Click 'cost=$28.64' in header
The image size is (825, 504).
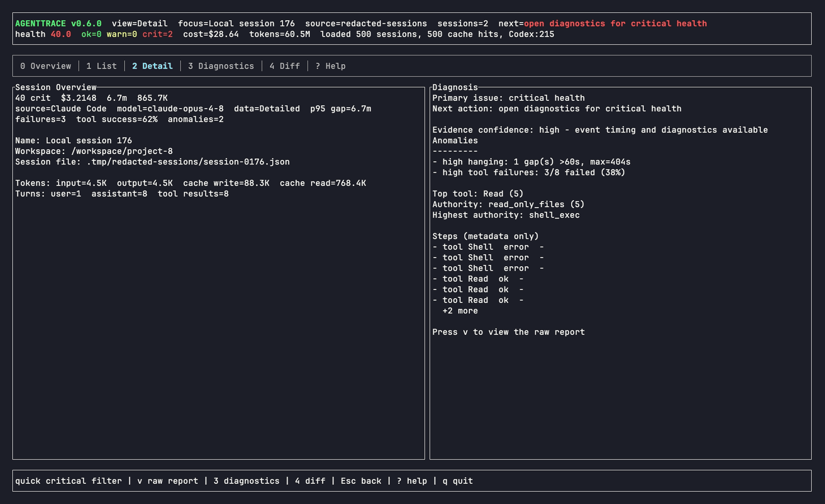(211, 34)
